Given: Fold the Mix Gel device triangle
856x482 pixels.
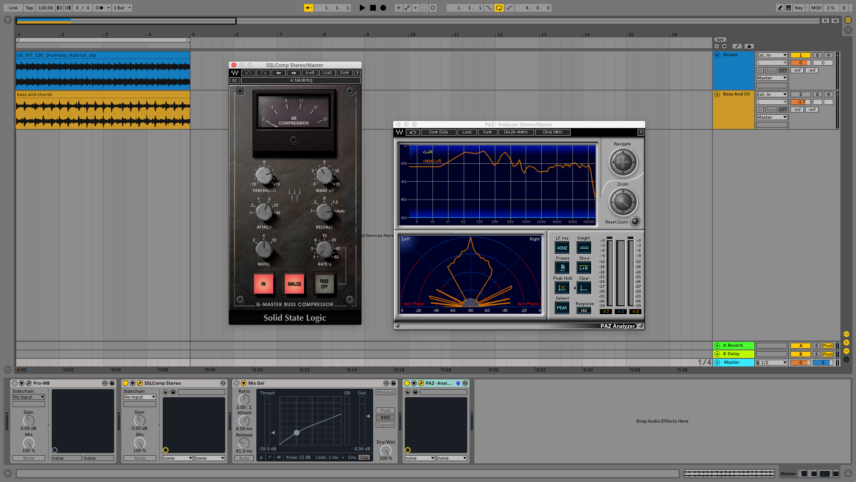Looking at the screenshot, I should click(243, 383).
